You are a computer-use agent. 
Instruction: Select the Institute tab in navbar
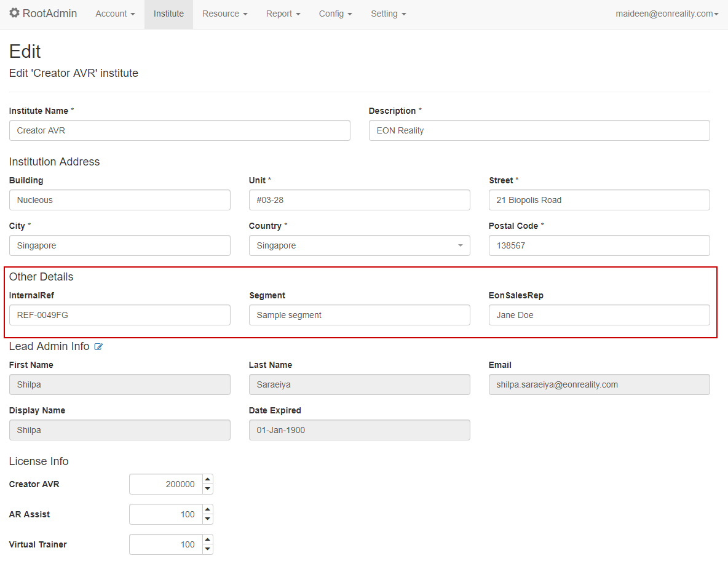(168, 14)
